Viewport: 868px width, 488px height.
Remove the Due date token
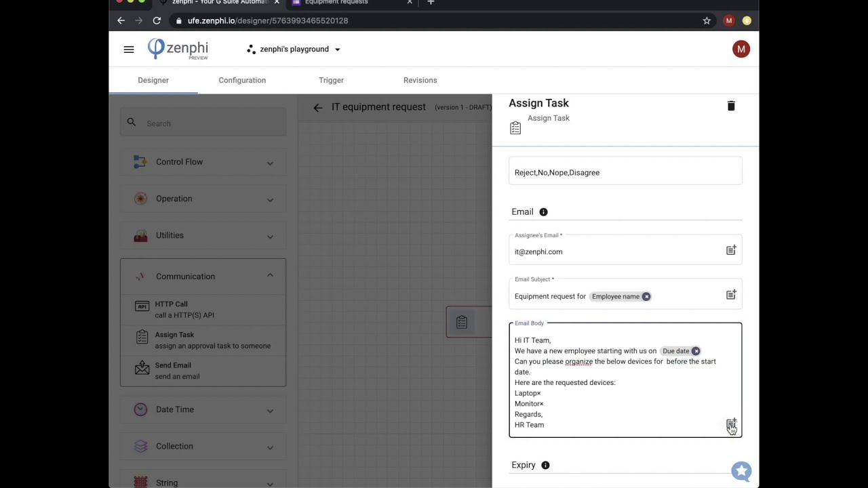tap(696, 351)
